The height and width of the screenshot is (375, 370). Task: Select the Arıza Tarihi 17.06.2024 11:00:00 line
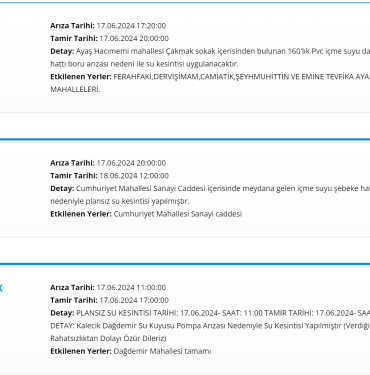click(108, 287)
